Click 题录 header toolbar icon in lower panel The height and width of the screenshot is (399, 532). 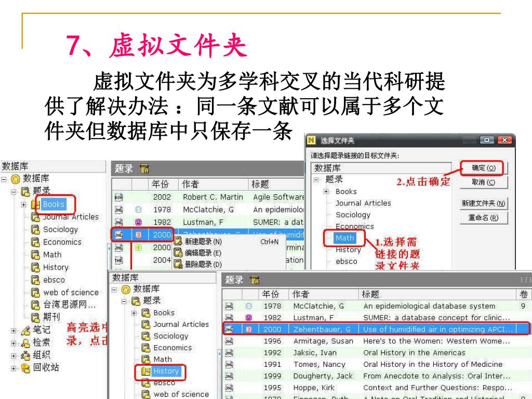tap(255, 280)
